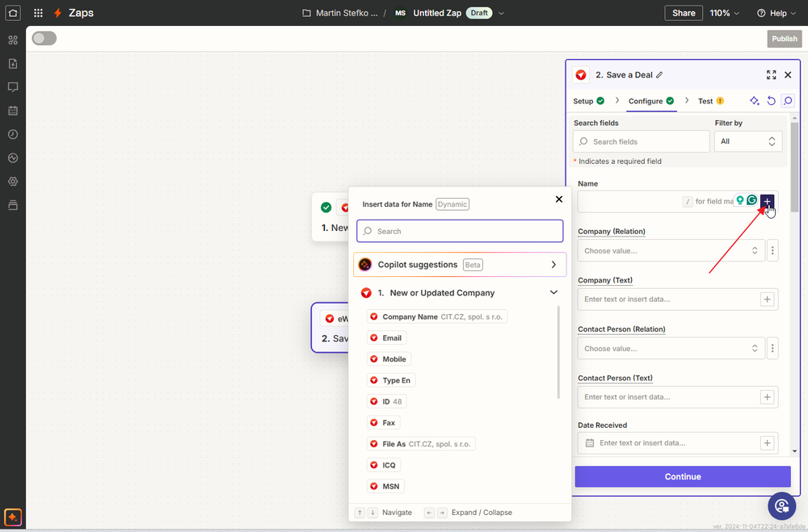Expand Copilot suggestions
Image resolution: width=808 pixels, height=532 pixels.
(x=460, y=265)
